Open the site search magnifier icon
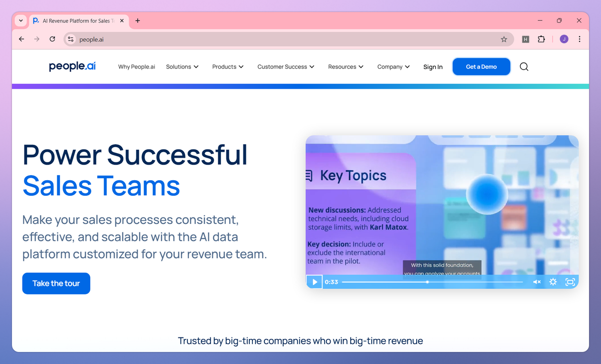Viewport: 601px width, 364px height. [524, 67]
